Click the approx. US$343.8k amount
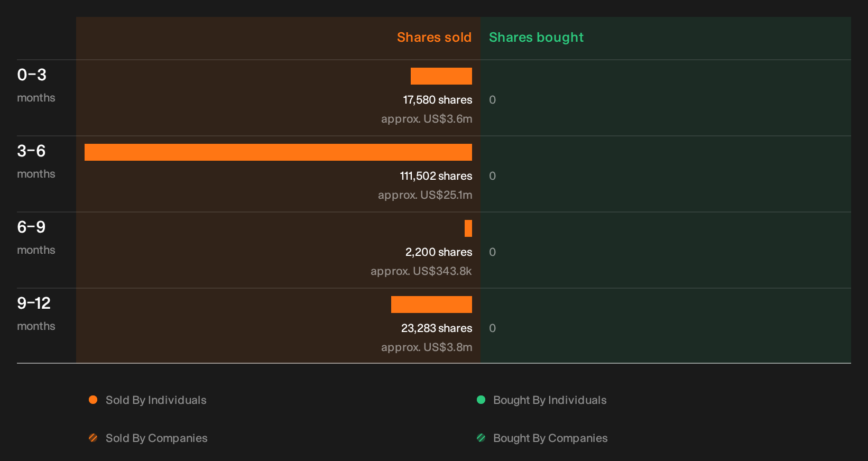Image resolution: width=868 pixels, height=461 pixels. coord(421,271)
